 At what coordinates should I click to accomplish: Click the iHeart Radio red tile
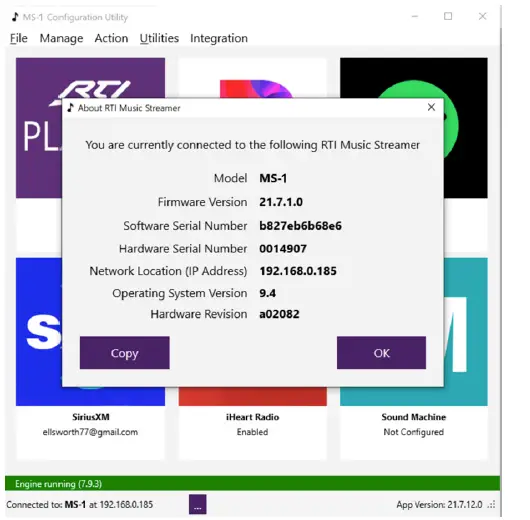tap(252, 396)
